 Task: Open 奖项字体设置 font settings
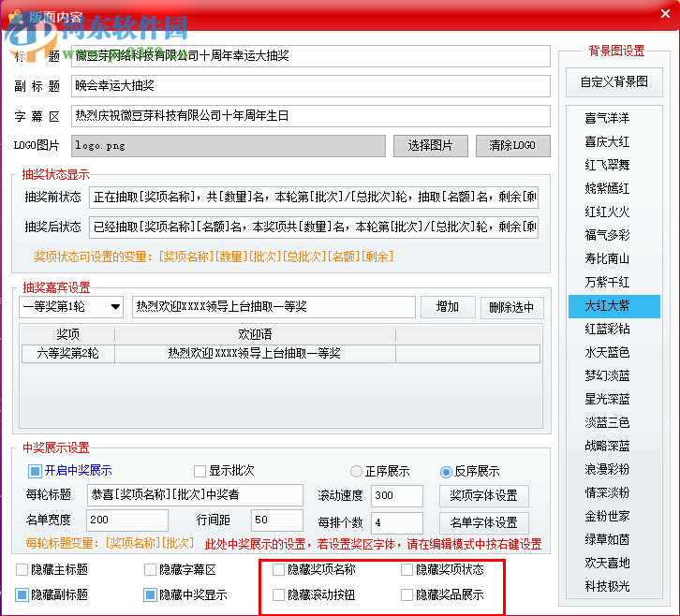coord(483,495)
